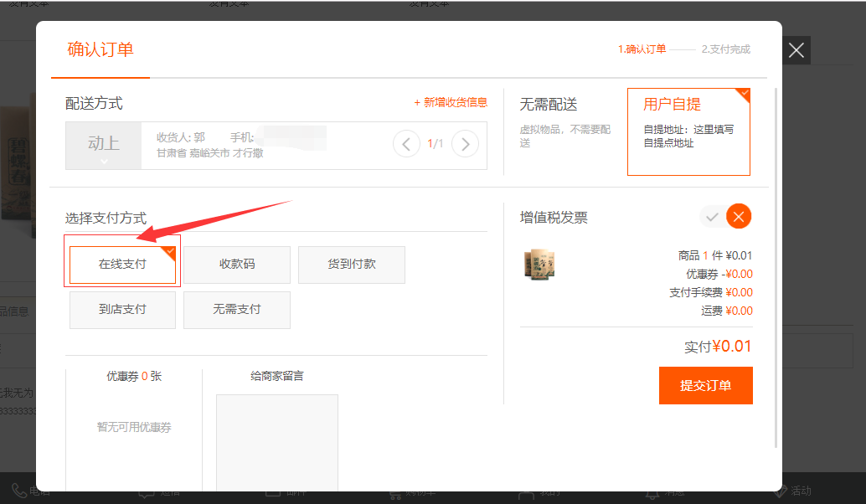
Task: Expand the 动上 address dropdown
Action: [104, 147]
